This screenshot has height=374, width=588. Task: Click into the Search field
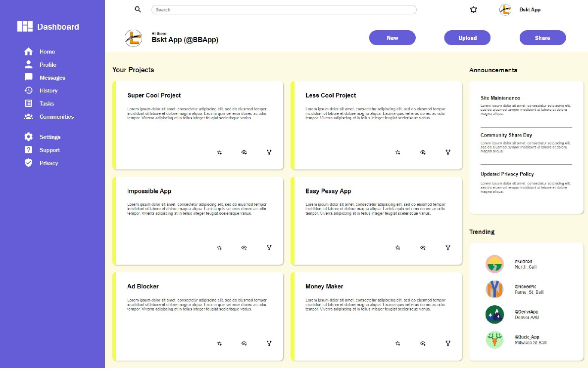coord(284,10)
